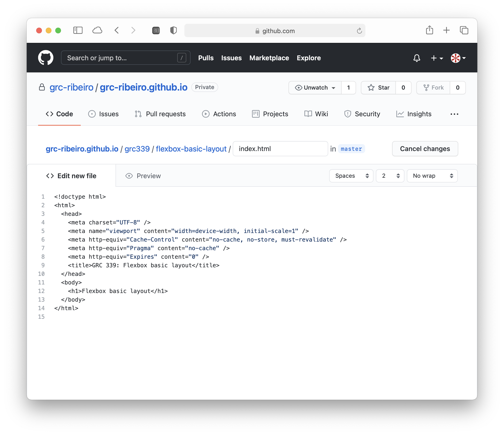Click the h1 Flexbox basic layout line

click(118, 291)
